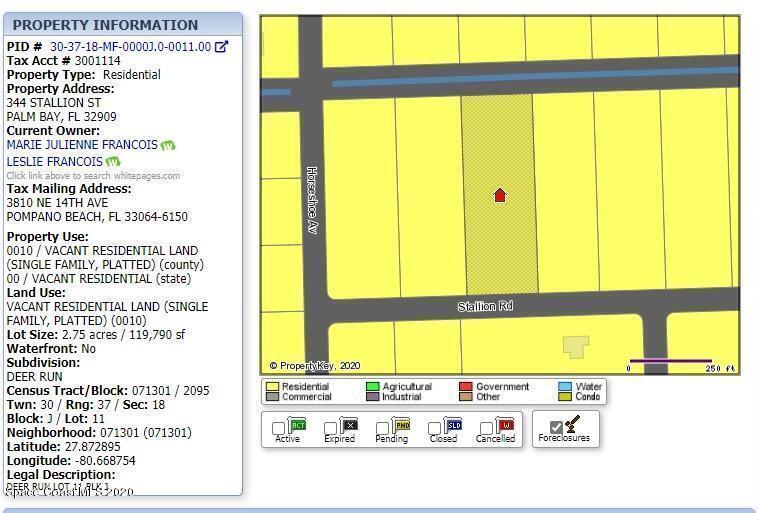Click whitepages icon beside Marie Julienne Francois

coord(168,145)
